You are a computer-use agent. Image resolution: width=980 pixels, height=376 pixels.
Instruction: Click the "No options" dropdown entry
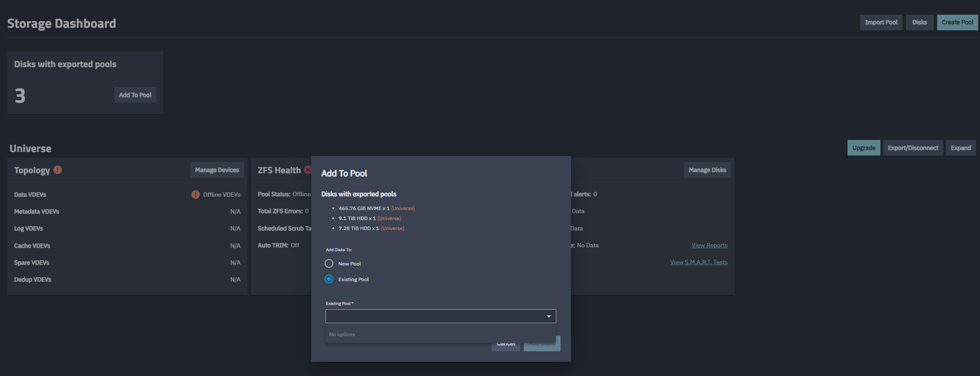tap(342, 334)
